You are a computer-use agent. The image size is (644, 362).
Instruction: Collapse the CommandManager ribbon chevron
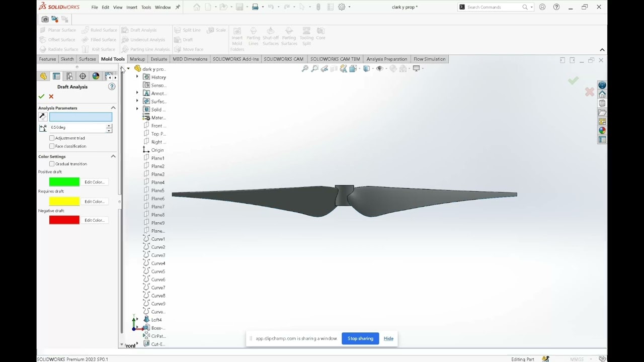click(602, 50)
